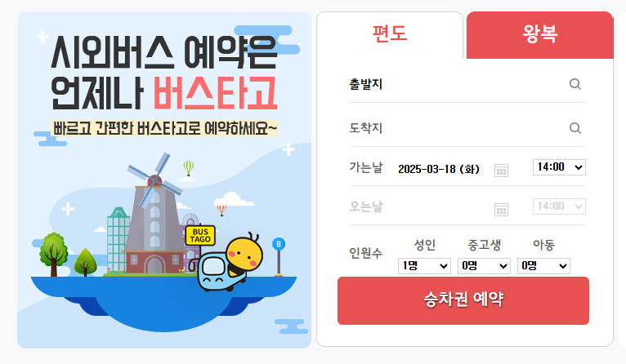Viewport: 626px width, 364px height.
Task: Click the BUS TAGO yellow sign
Action: (x=200, y=236)
